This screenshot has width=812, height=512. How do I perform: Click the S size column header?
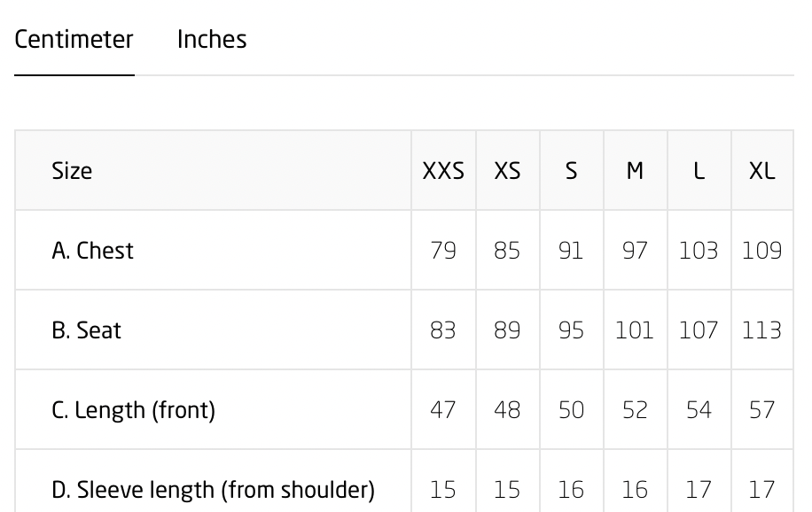[x=571, y=171]
